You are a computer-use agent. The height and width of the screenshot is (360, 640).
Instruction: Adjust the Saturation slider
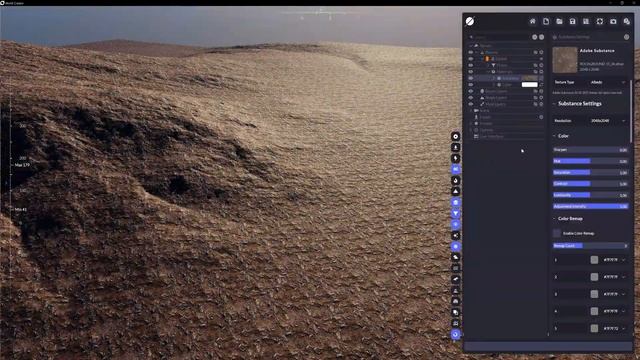coord(590,173)
